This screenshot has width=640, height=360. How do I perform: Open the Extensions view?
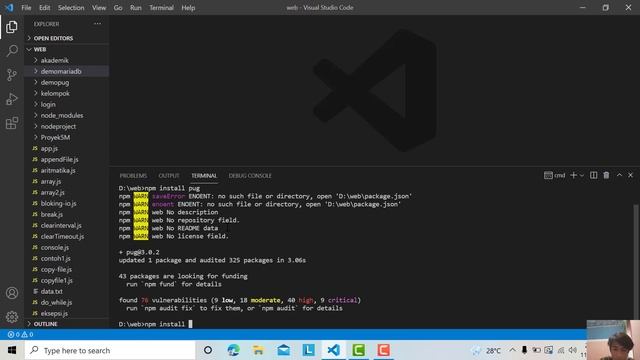pos(12,123)
